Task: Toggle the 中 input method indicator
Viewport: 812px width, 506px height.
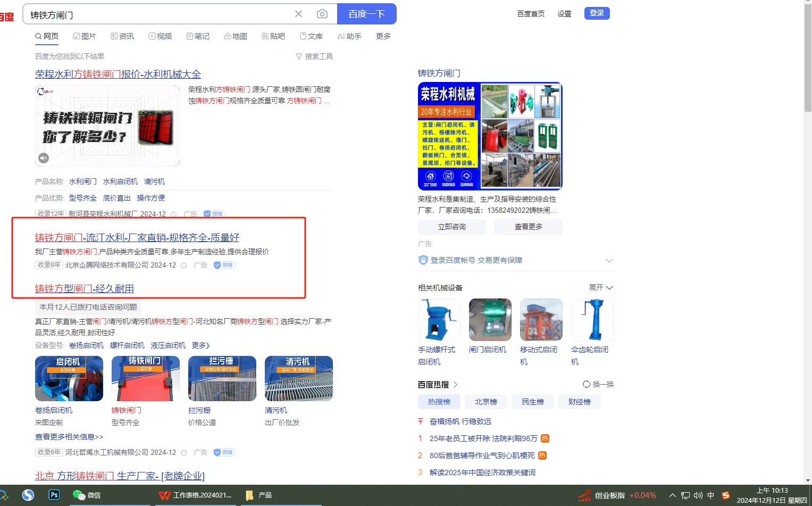Action: (x=711, y=495)
